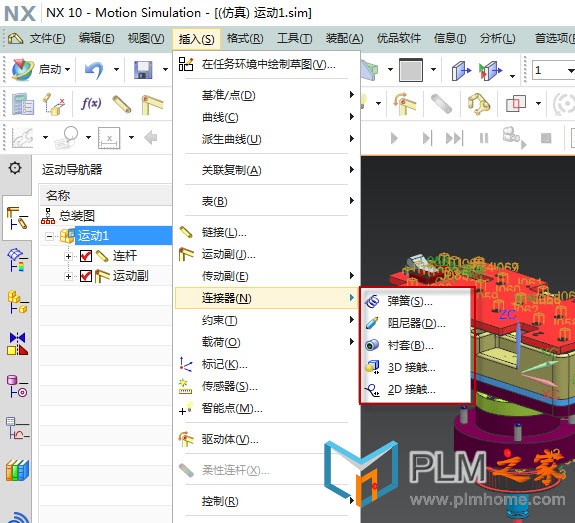Open the 文件(F) menu
This screenshot has width=575, height=523.
click(47, 39)
